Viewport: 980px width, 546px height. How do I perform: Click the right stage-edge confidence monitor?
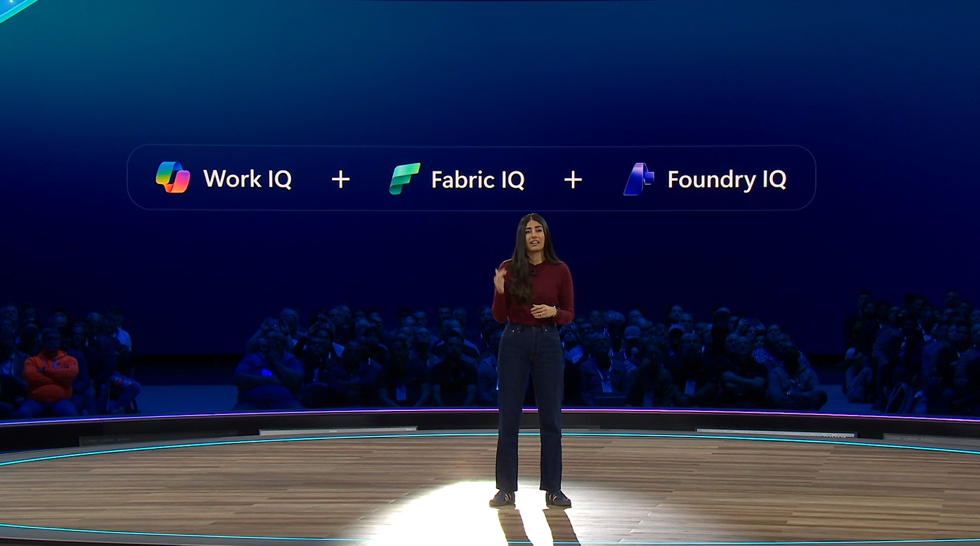[x=775, y=433]
